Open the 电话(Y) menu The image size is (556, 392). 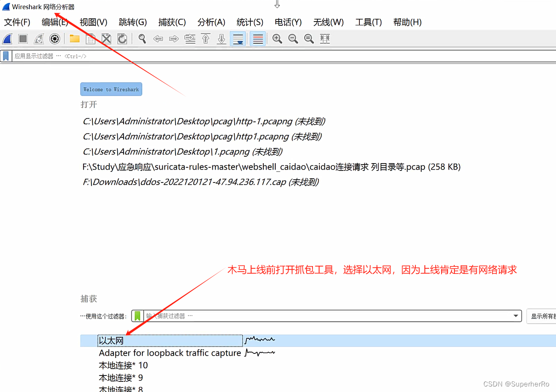click(288, 22)
